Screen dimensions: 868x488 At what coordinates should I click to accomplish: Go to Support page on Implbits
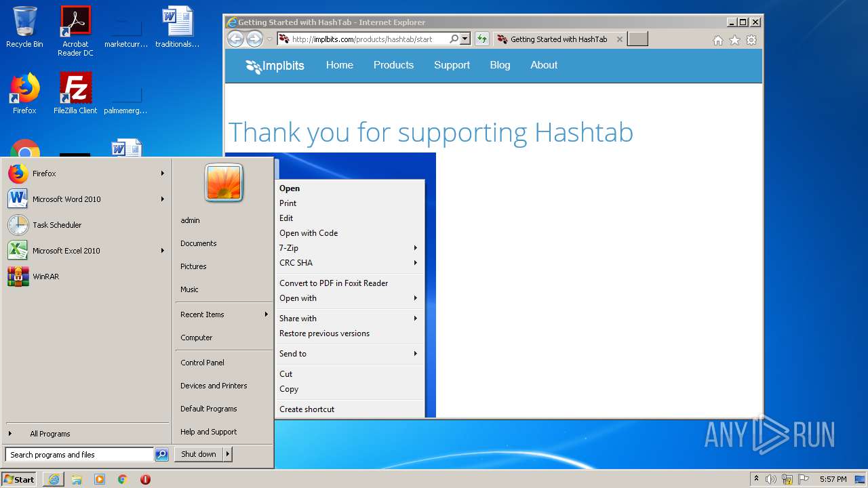pyautogui.click(x=452, y=65)
